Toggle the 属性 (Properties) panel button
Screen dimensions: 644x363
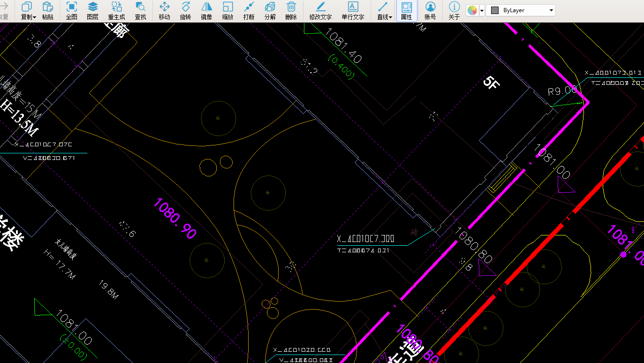(x=407, y=11)
